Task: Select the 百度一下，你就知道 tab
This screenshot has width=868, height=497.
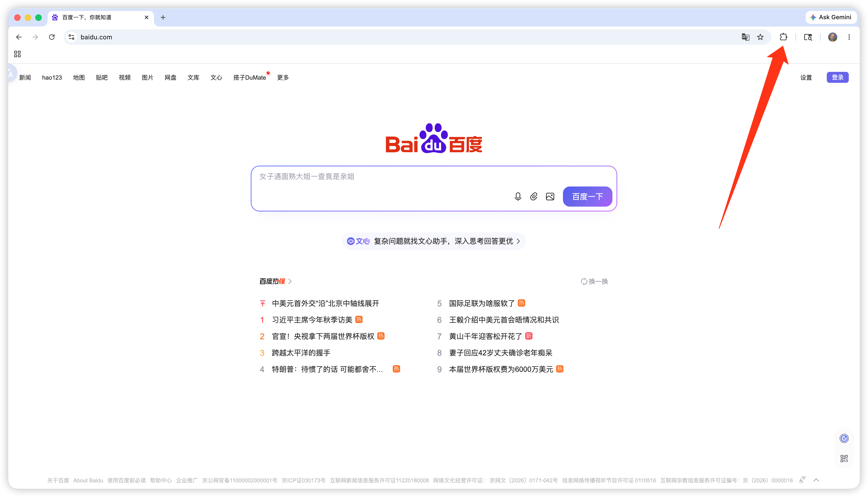Action: point(101,17)
